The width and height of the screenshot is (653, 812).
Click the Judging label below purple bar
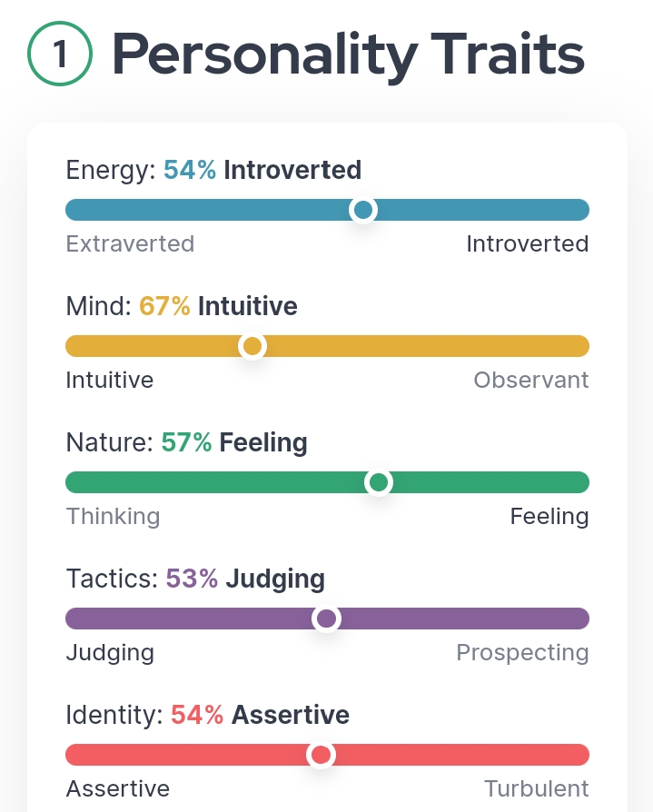tap(110, 653)
